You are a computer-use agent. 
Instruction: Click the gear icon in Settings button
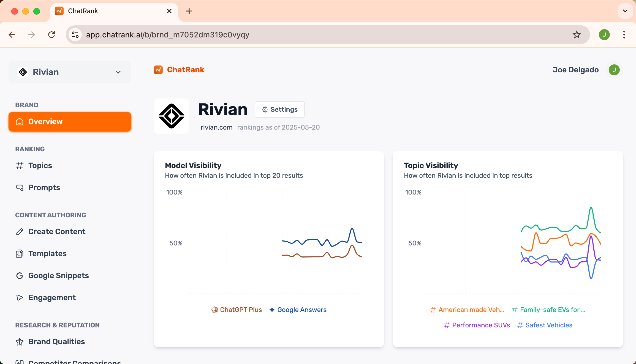pyautogui.click(x=265, y=110)
